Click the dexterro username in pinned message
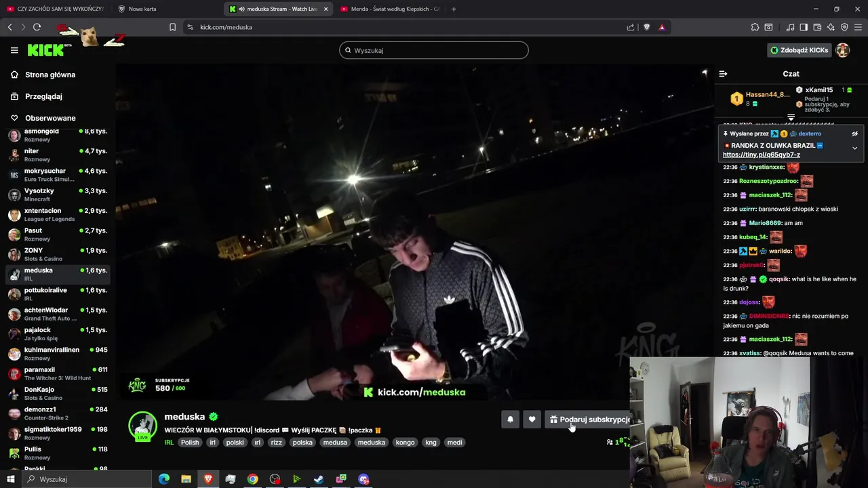Image resolution: width=868 pixels, height=488 pixels. [809, 134]
